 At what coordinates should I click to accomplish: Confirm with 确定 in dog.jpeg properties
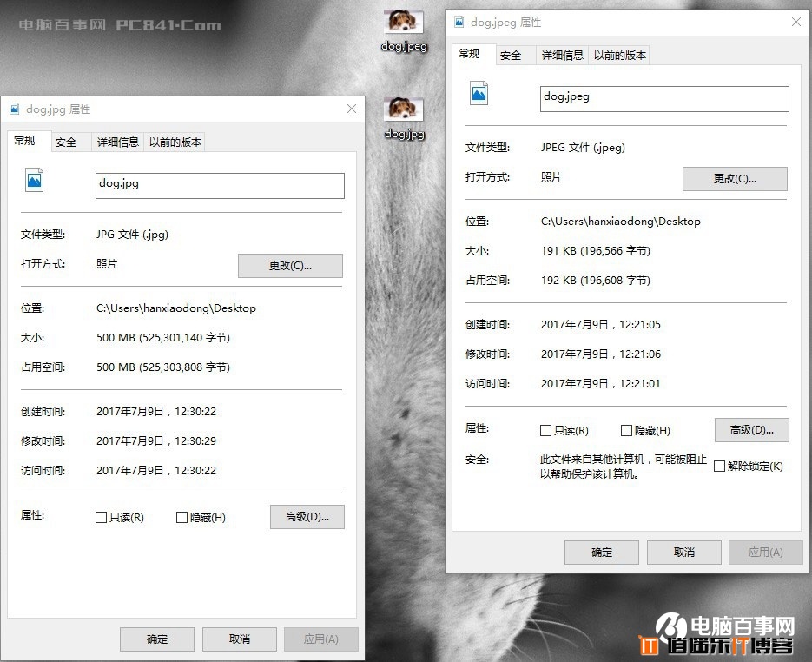click(x=602, y=553)
